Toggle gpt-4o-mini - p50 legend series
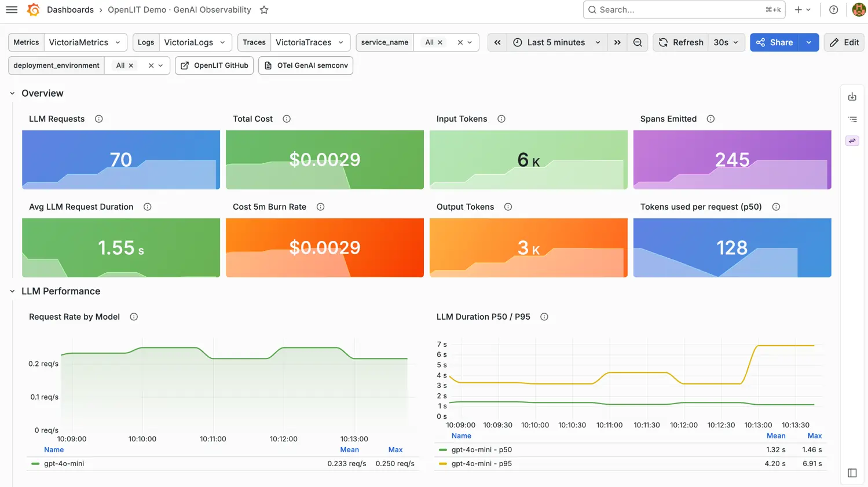Image resolution: width=868 pixels, height=487 pixels. tap(482, 450)
